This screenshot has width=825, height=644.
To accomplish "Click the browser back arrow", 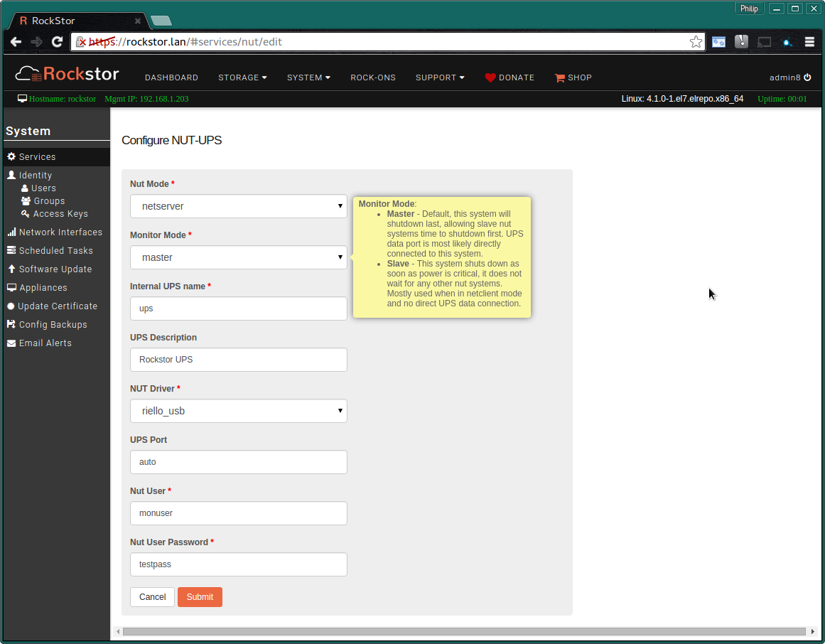I will (16, 41).
